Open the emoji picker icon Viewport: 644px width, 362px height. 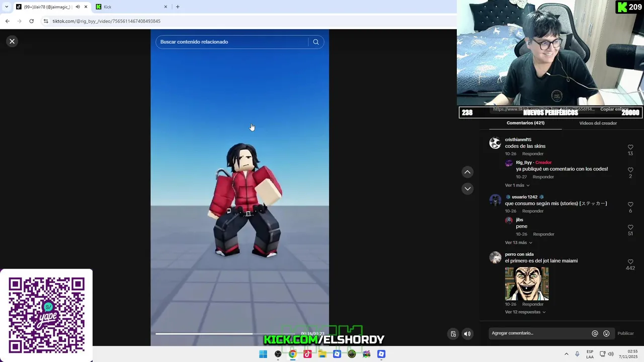pyautogui.click(x=606, y=333)
